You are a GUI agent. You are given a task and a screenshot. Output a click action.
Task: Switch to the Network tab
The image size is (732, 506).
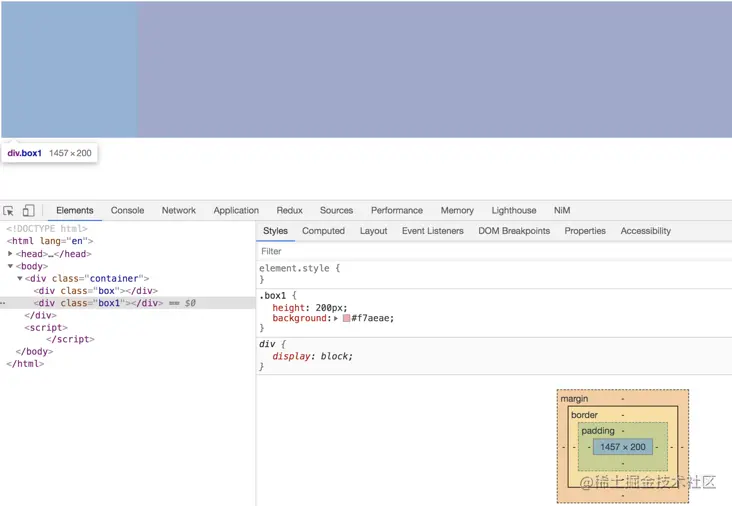pos(179,211)
